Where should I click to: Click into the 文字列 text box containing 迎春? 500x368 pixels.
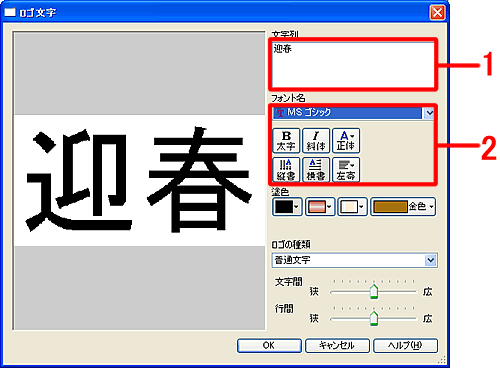click(x=353, y=64)
